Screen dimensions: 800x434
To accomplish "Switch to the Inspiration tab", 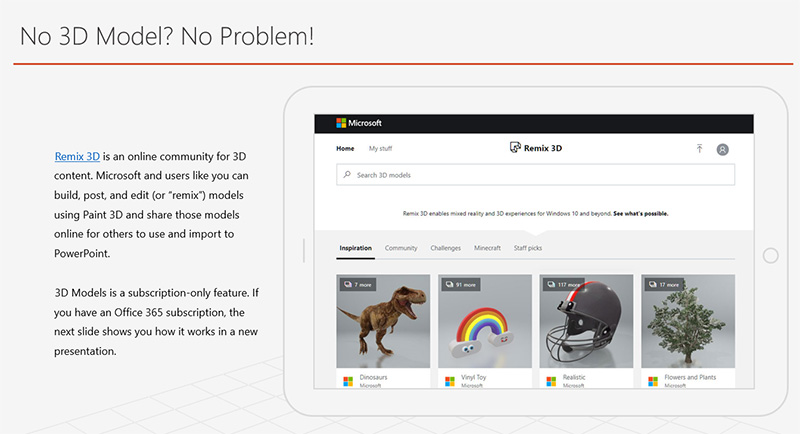I will point(356,248).
